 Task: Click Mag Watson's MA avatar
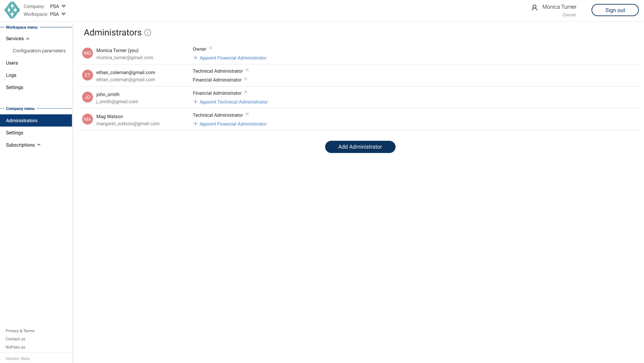[88, 119]
